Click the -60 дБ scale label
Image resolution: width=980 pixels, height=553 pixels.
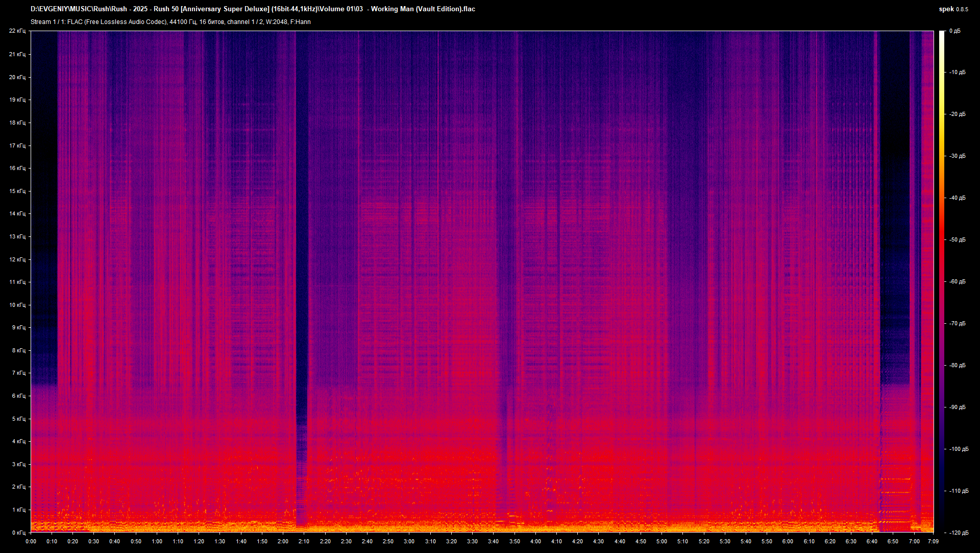(957, 282)
